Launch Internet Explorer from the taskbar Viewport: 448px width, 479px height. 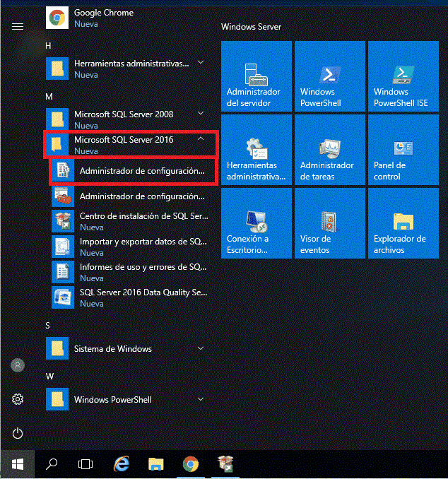pos(122,464)
